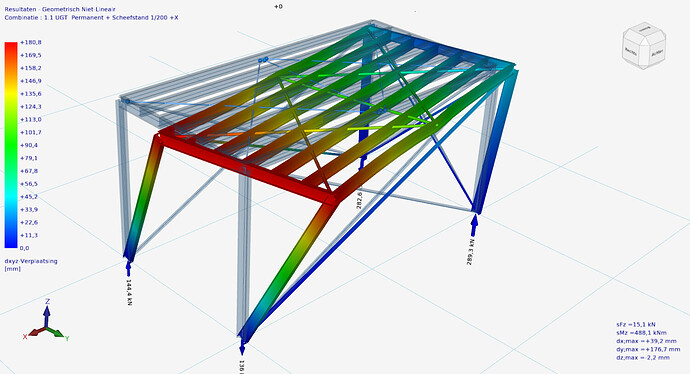Click the blue Z axis arrow of the gizmo

47,315
